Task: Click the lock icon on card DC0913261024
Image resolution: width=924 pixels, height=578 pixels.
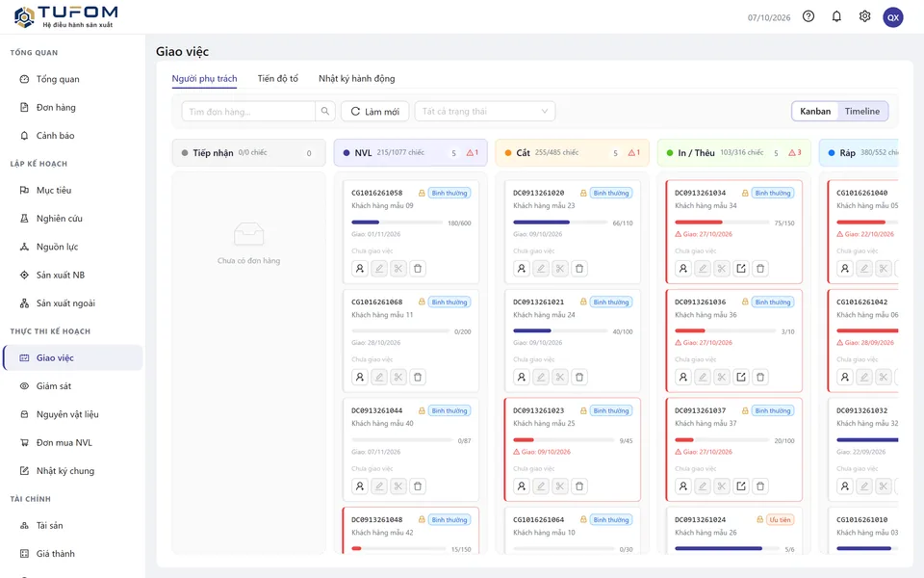Action: 760,519
